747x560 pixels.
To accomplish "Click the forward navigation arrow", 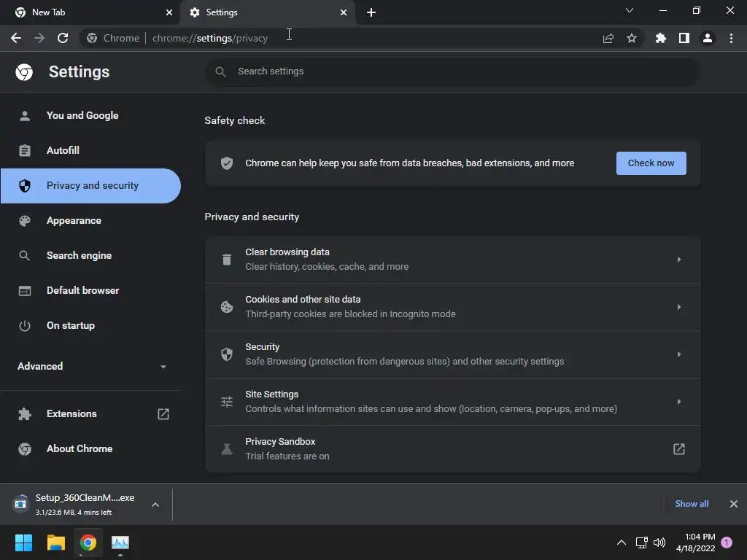I will point(39,38).
